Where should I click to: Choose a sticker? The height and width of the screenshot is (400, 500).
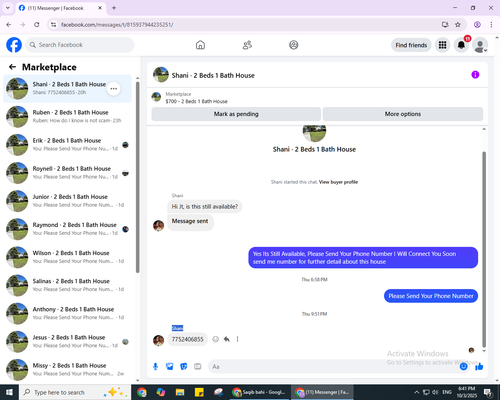tap(184, 367)
